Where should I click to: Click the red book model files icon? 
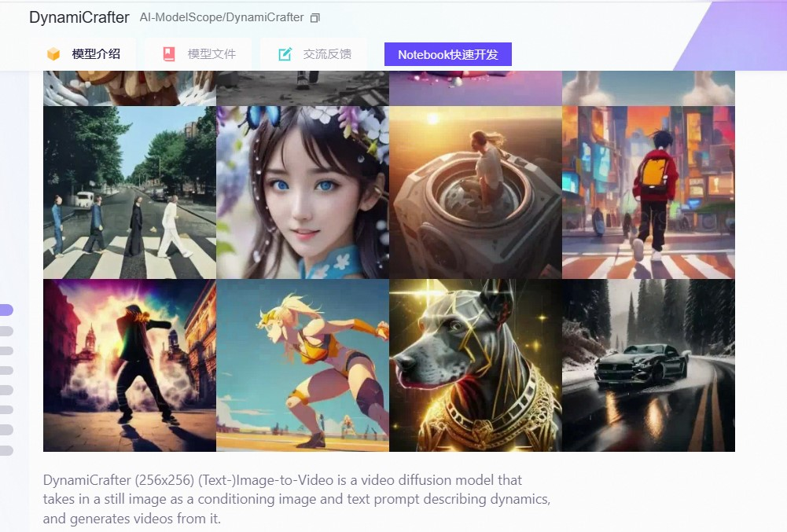[169, 53]
